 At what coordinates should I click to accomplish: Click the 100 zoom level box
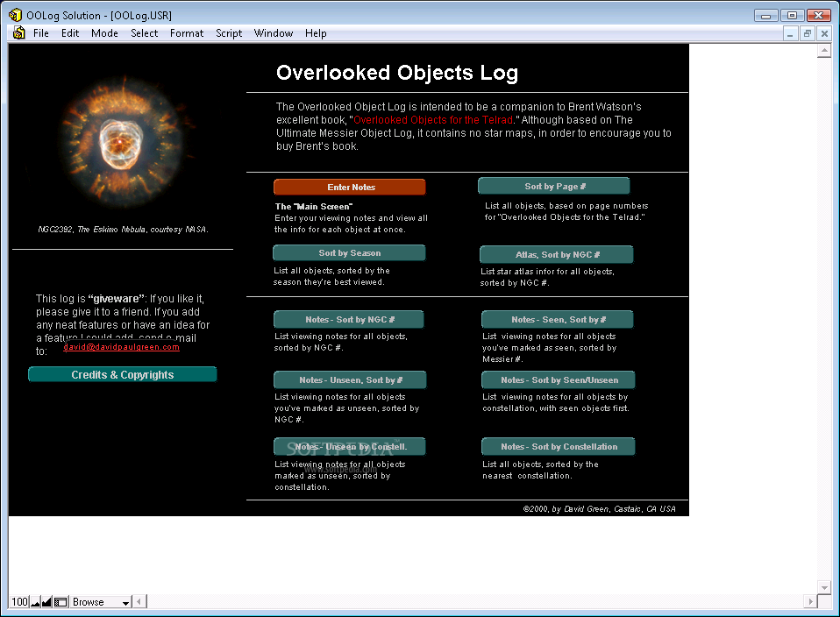coord(20,602)
